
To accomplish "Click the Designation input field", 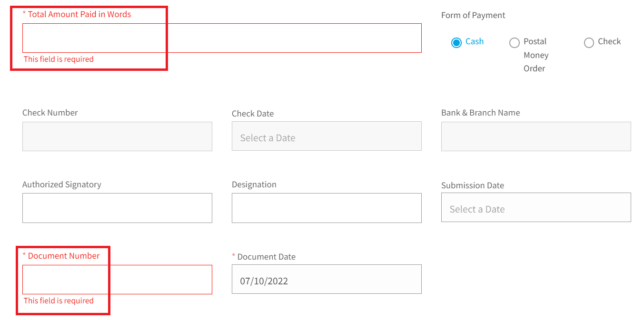I will [x=327, y=208].
